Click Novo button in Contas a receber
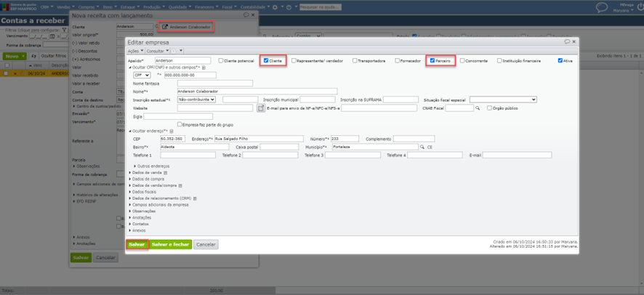Viewport: 644px width, 295px height. tap(15, 56)
